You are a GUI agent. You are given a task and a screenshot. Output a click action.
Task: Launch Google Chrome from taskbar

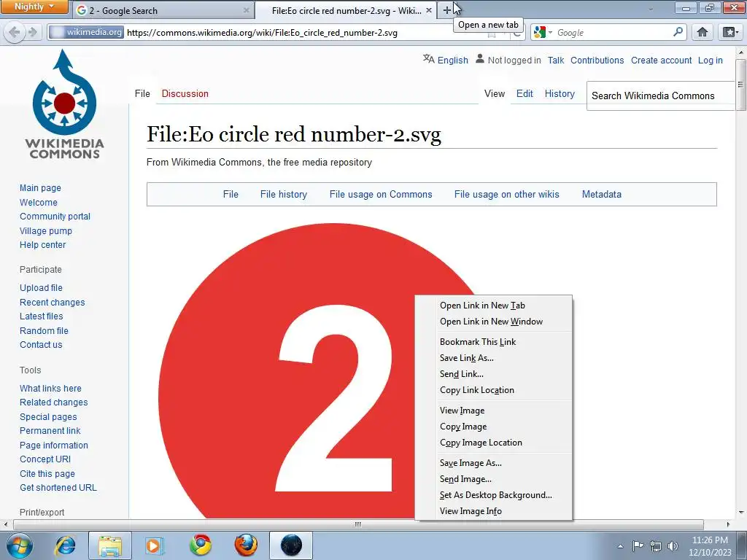click(x=201, y=545)
